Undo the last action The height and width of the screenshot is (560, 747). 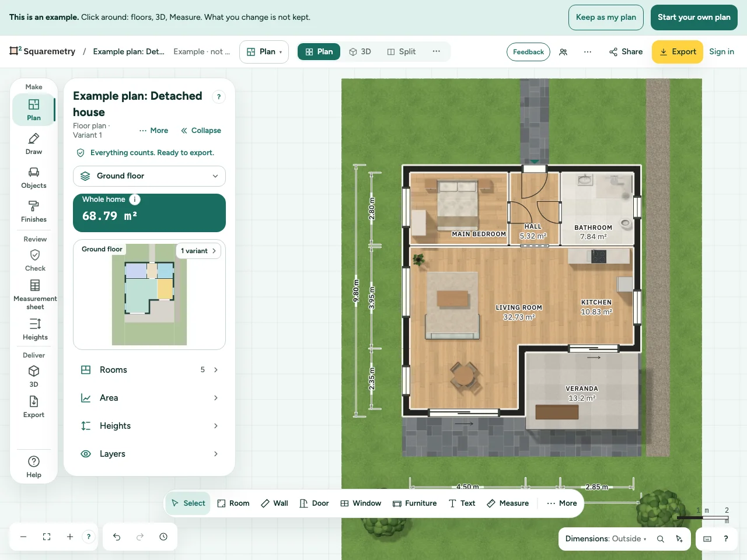tap(117, 537)
